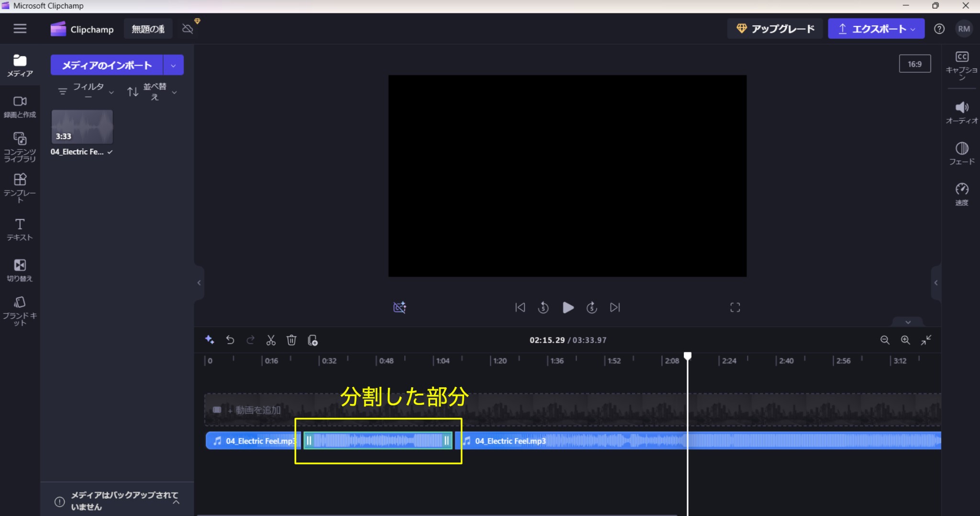
Task: Click the timecode 02:15.29 display
Action: click(547, 340)
